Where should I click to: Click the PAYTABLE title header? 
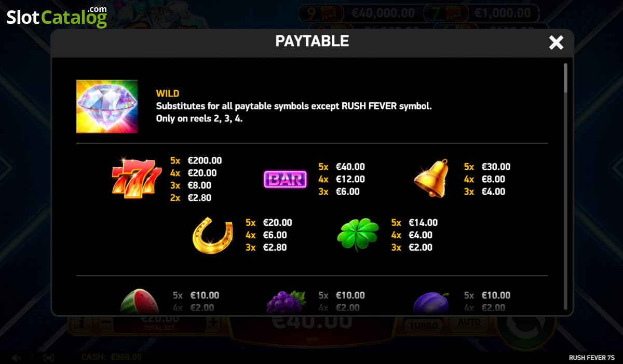point(312,41)
